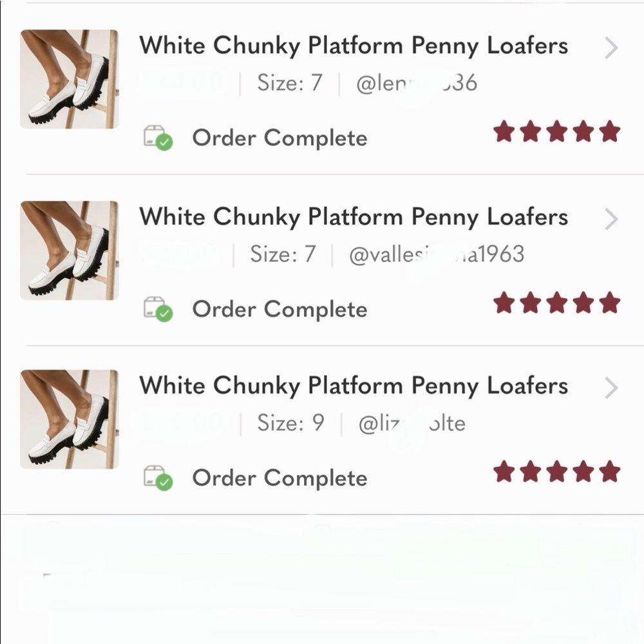The width and height of the screenshot is (644, 644).
Task: Click Order Complete status on first order
Action: tap(279, 138)
